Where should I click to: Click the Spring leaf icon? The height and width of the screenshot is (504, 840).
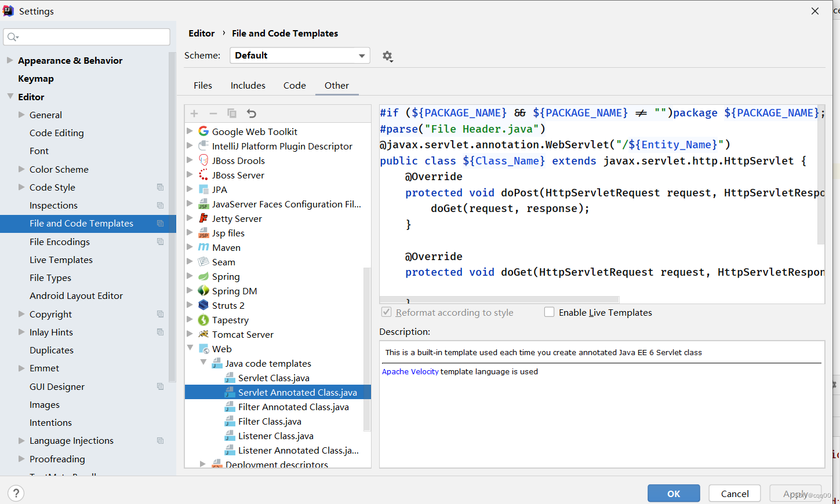point(203,276)
